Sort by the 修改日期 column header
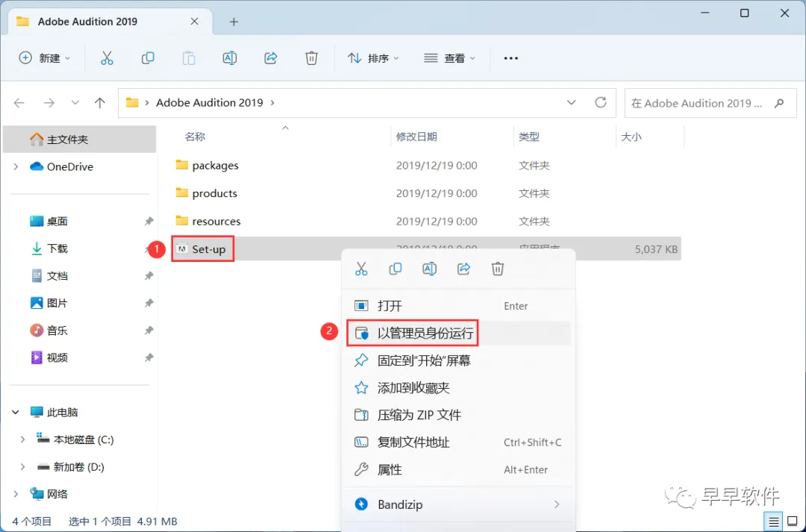Viewport: 806px width, 532px height. click(x=416, y=137)
